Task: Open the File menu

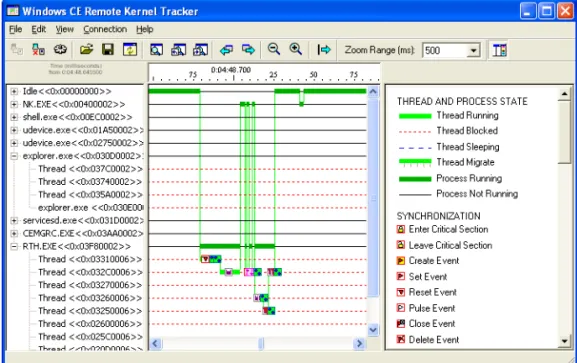Action: click(15, 29)
